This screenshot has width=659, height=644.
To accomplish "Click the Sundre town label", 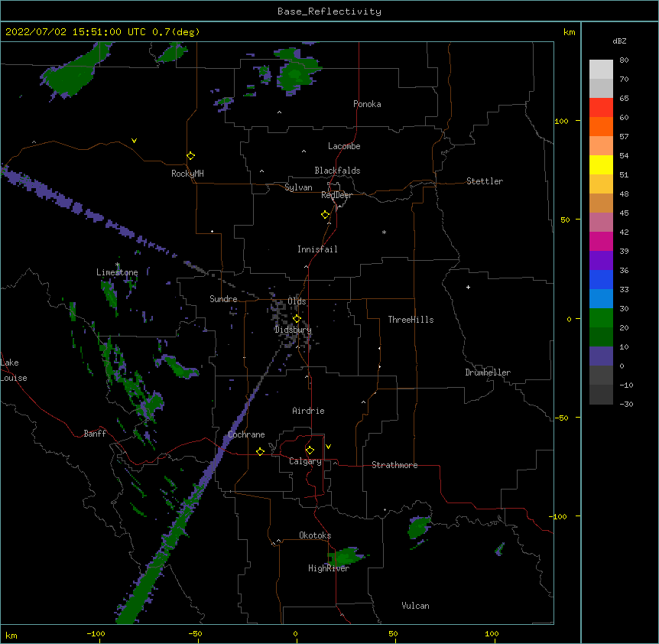I will tap(223, 299).
